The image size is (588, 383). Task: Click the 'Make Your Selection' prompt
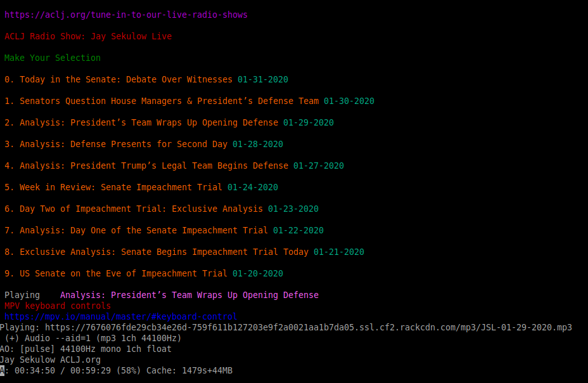point(53,58)
